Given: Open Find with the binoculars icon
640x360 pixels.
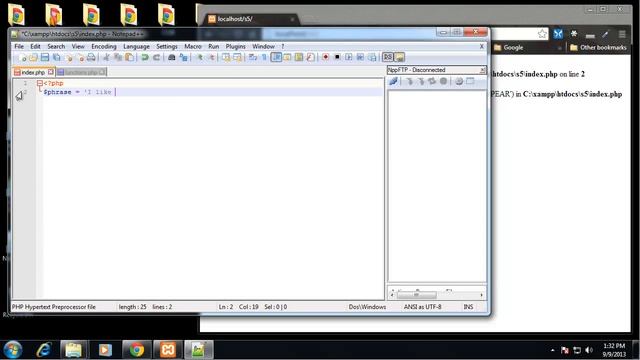Looking at the screenshot, I should [x=171, y=58].
